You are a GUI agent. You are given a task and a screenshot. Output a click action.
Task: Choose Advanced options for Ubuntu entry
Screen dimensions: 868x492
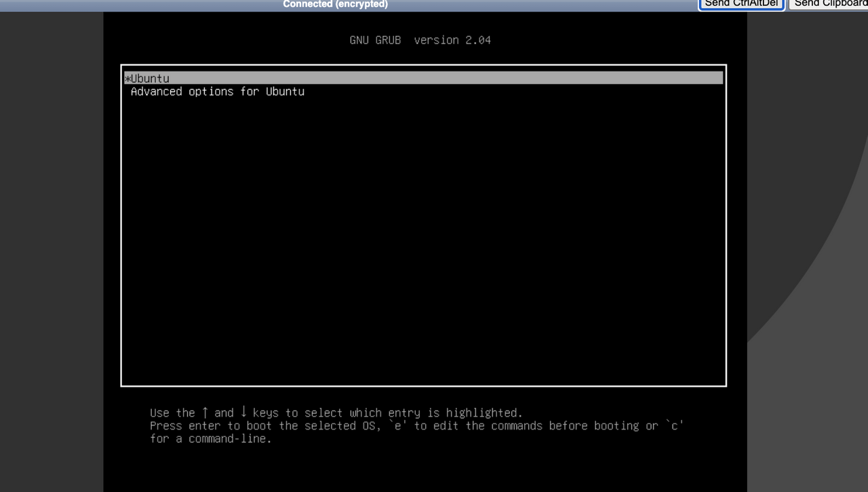coord(217,92)
